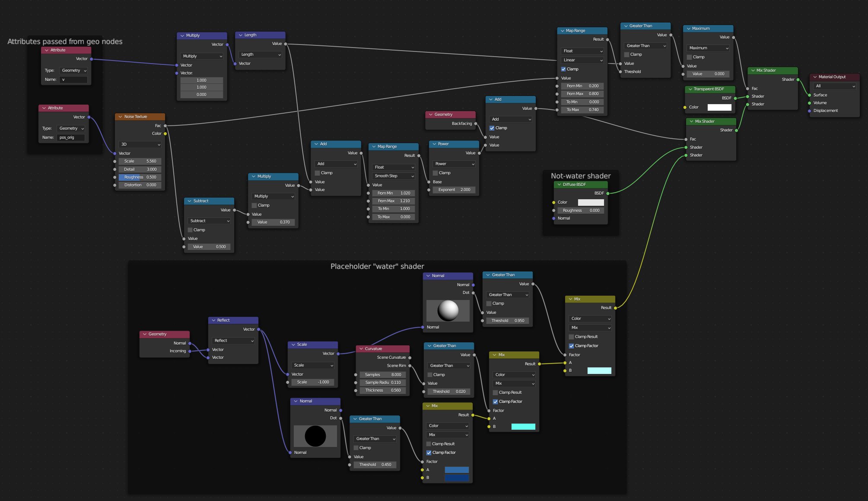Enable the Clamp checkbox in the Power node
The image size is (868, 501).
[x=436, y=173]
